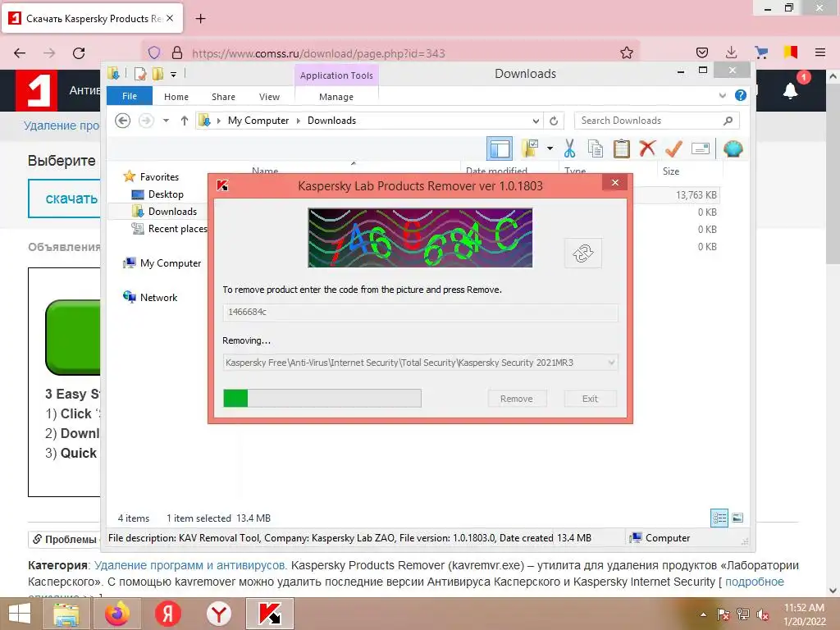The width and height of the screenshot is (840, 630).
Task: Click Explorer Back arrow button
Action: click(x=123, y=121)
